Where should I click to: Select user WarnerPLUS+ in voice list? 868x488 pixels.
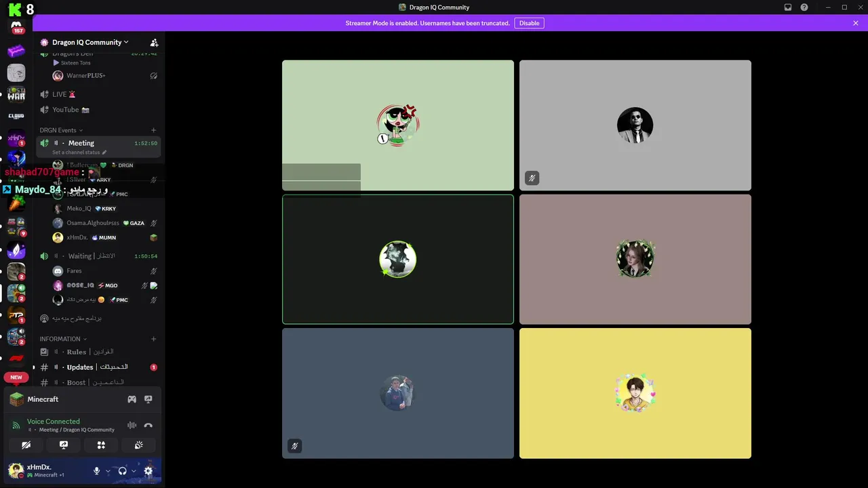point(105,76)
